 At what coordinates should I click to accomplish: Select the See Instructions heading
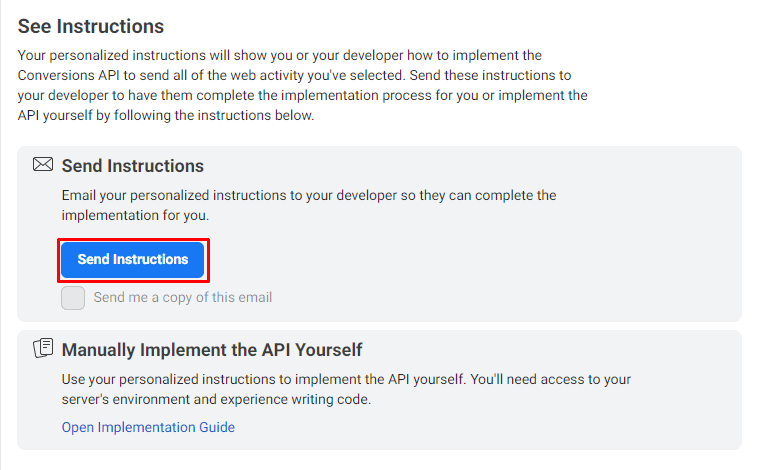pos(91,26)
